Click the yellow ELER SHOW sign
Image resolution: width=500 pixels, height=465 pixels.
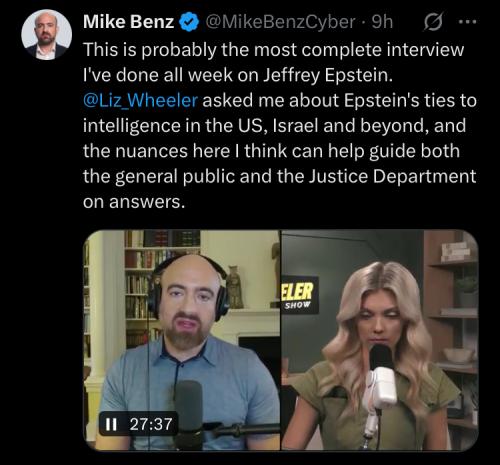[x=299, y=295]
